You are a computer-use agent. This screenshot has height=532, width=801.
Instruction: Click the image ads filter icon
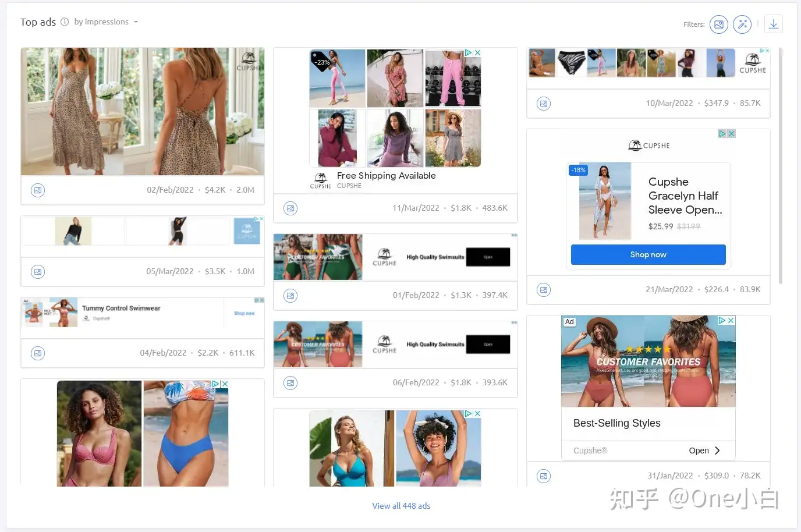click(719, 24)
